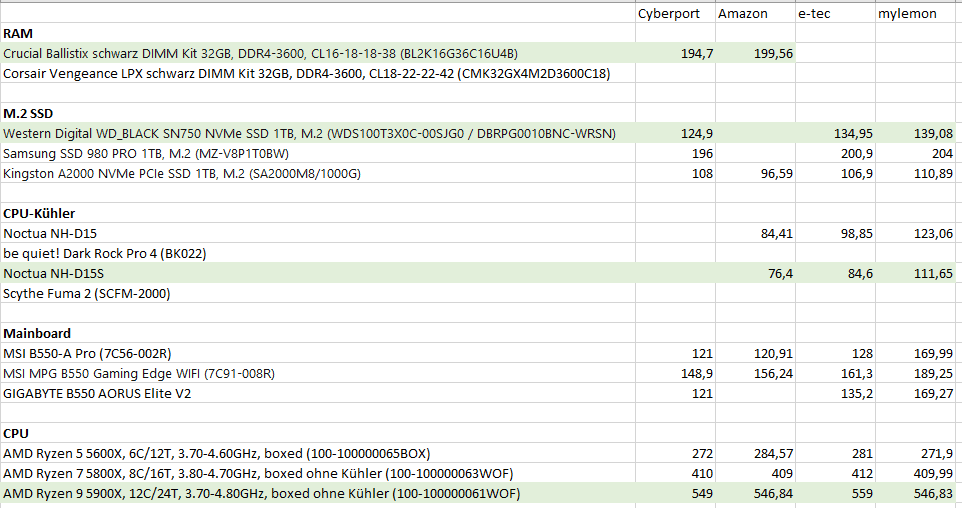Click the 559 e-tec price cell

point(835,493)
